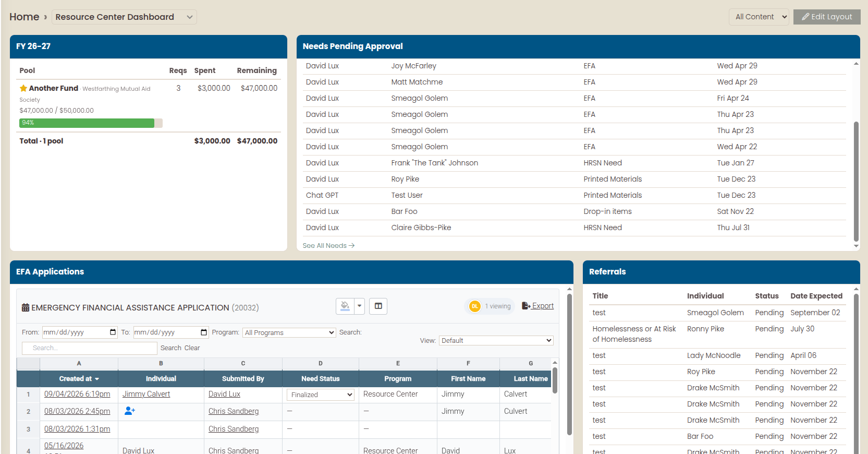The width and height of the screenshot is (868, 454).
Task: Click the EFA grid vertical scrollbar up arrow
Action: pos(555,363)
